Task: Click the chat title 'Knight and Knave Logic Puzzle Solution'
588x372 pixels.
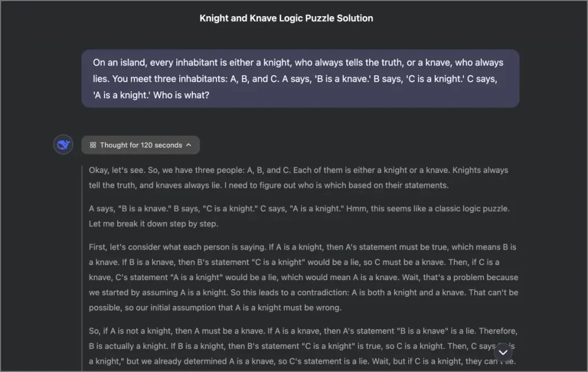Action: 286,18
